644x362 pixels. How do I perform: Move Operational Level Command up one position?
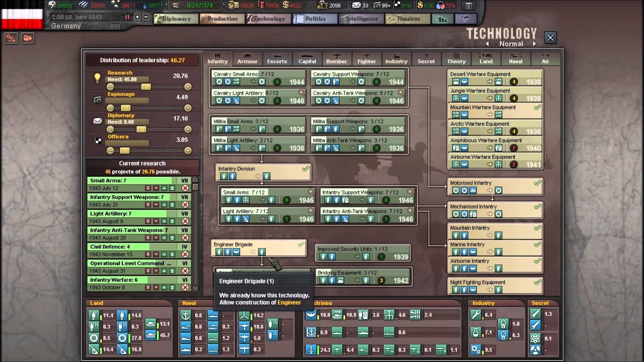click(164, 271)
